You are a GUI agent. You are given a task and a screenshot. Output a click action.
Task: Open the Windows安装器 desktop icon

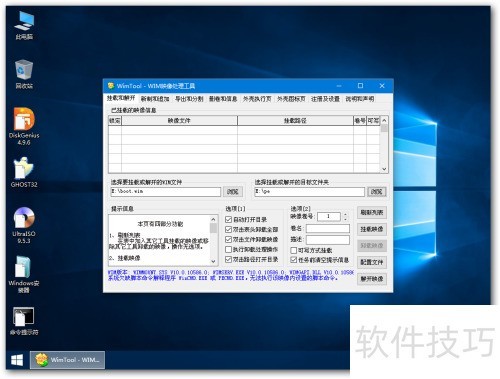pos(24,274)
